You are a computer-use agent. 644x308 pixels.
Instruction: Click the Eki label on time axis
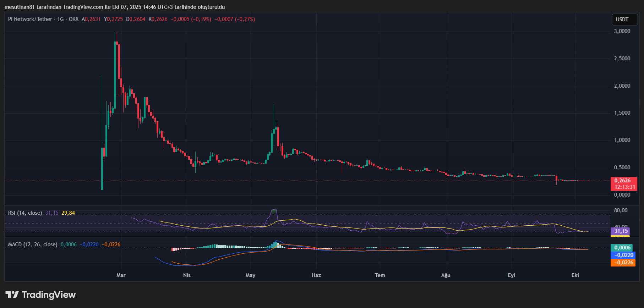(575, 275)
